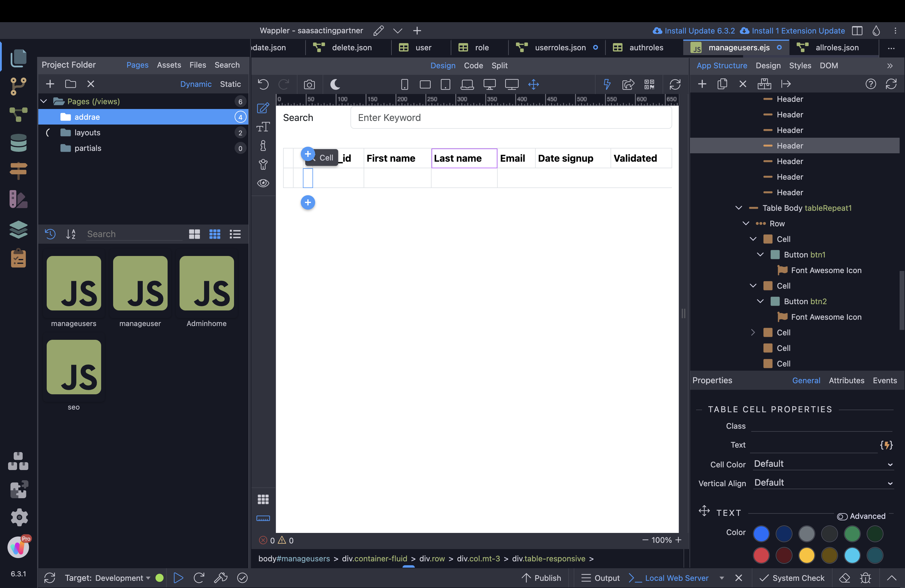Take a screenshot with the camera icon
The width and height of the screenshot is (905, 588).
click(309, 84)
